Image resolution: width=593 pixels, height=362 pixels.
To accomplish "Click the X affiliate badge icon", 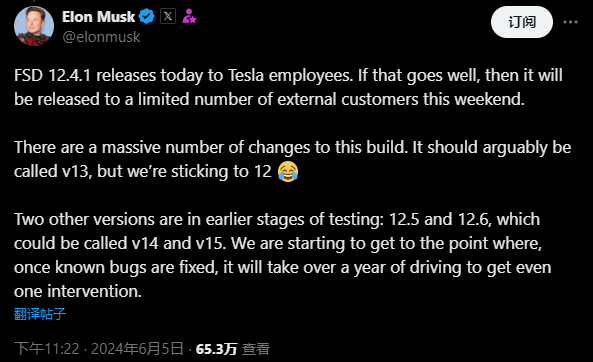I will (x=168, y=16).
